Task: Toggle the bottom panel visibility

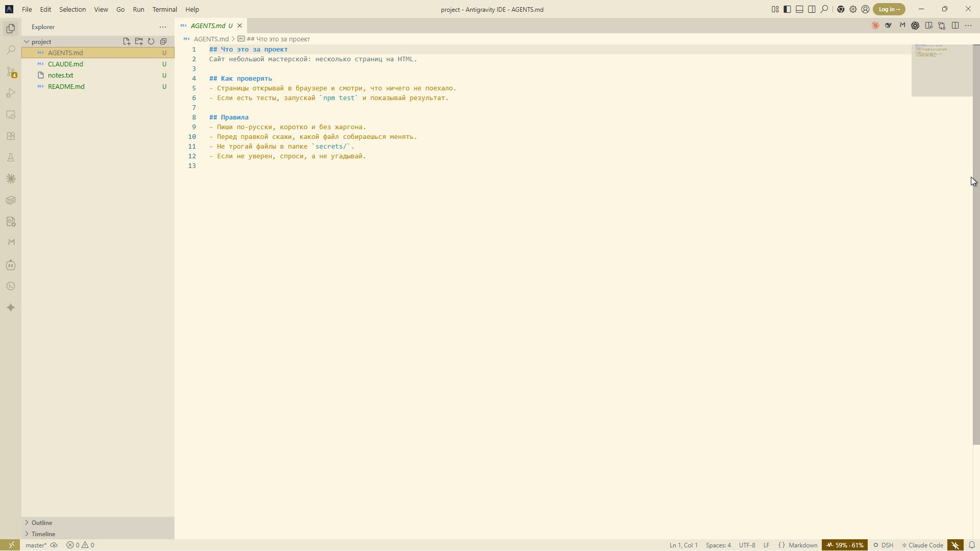Action: click(799, 9)
